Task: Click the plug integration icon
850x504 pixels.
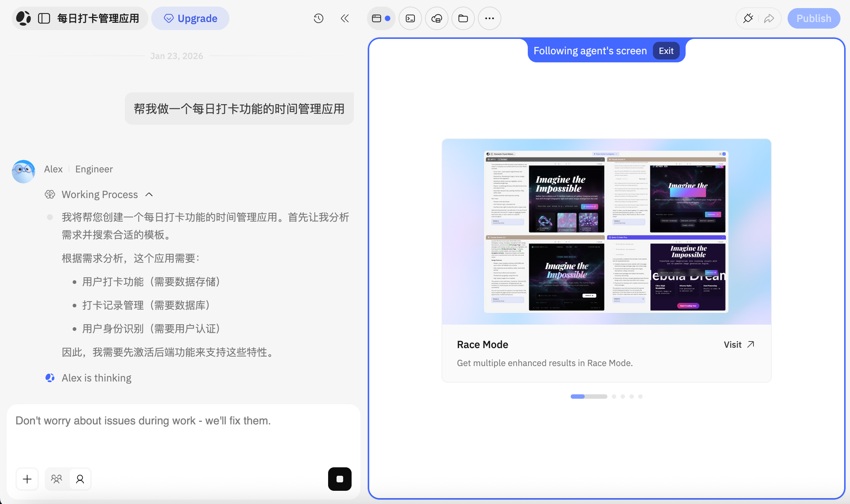Action: point(748,18)
